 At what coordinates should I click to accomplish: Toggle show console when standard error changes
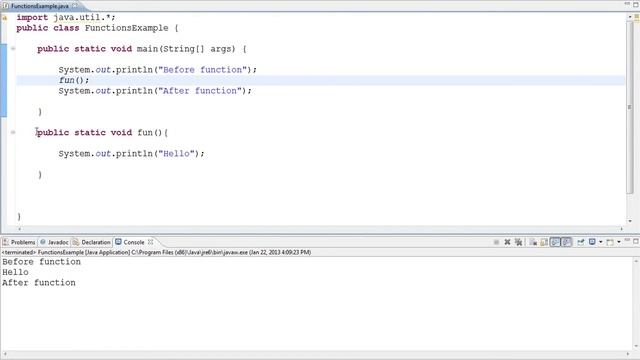[567, 242]
